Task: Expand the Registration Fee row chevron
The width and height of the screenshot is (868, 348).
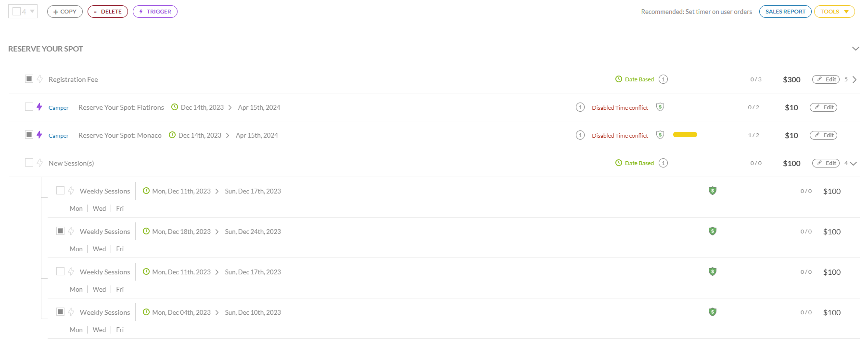Action: tap(855, 79)
